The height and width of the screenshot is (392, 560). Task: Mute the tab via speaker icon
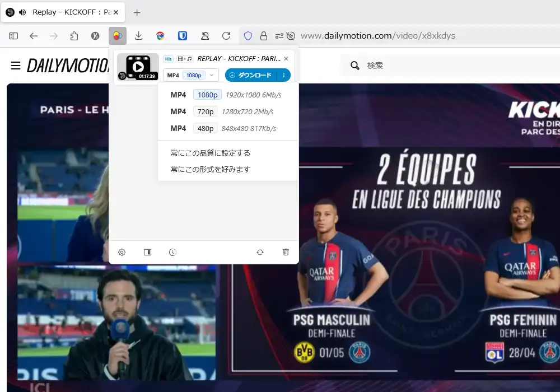coord(22,12)
